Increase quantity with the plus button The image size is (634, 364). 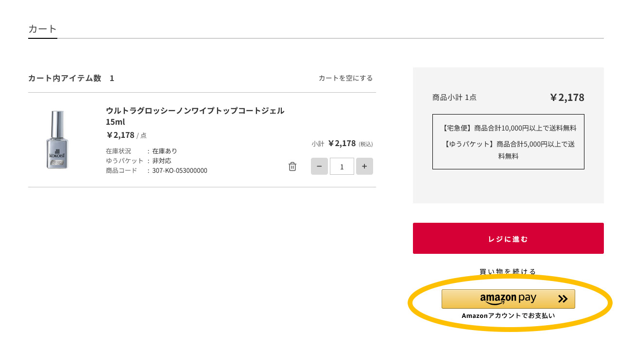click(x=364, y=166)
